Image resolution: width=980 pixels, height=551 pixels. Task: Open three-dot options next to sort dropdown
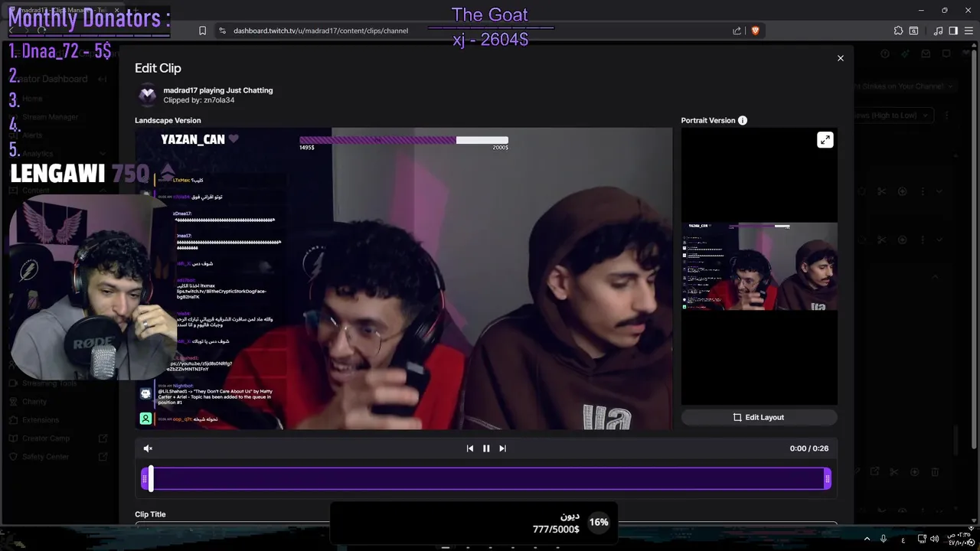[946, 116]
